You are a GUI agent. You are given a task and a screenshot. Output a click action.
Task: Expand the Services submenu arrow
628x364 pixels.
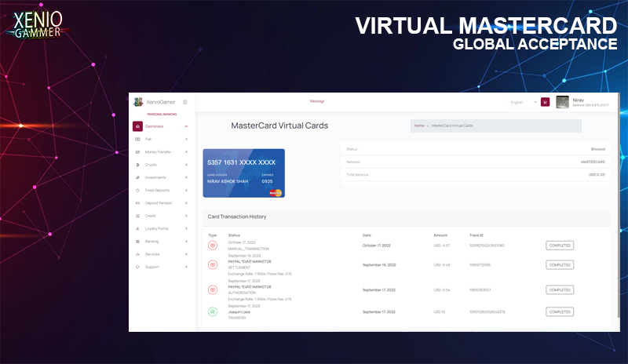point(186,254)
